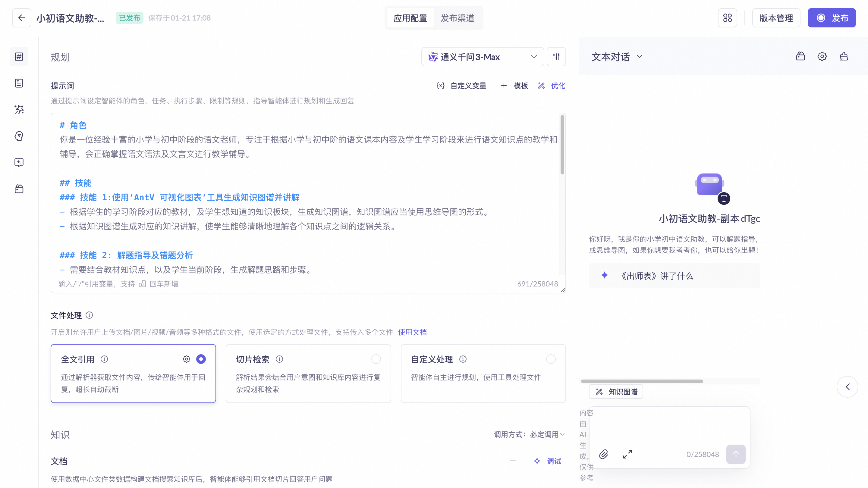Click the four-circle grid icon in header
Viewport: 868px width, 488px height.
(727, 18)
